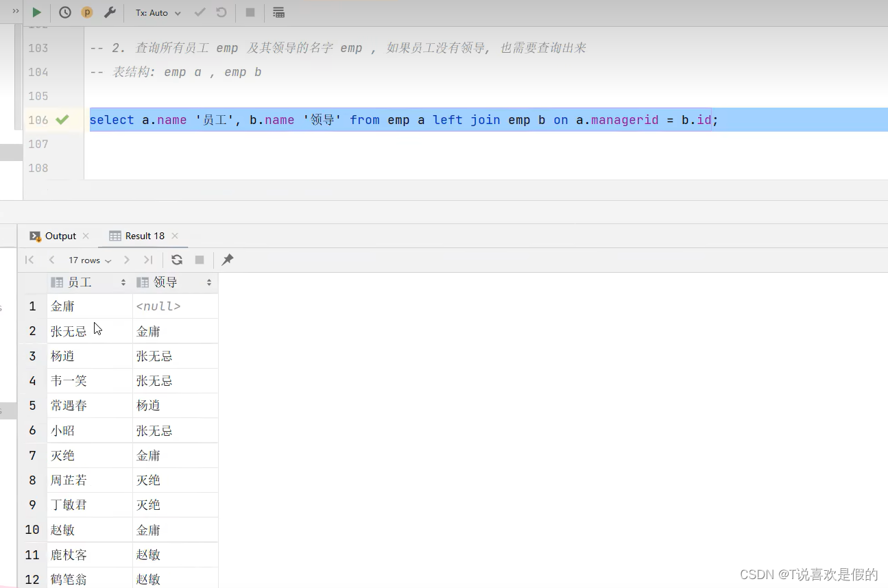Click line number 103 in the gutter

tap(38, 48)
